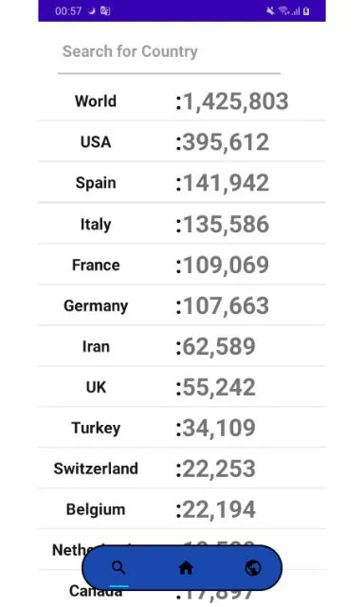Open the Iran row

coord(182,345)
